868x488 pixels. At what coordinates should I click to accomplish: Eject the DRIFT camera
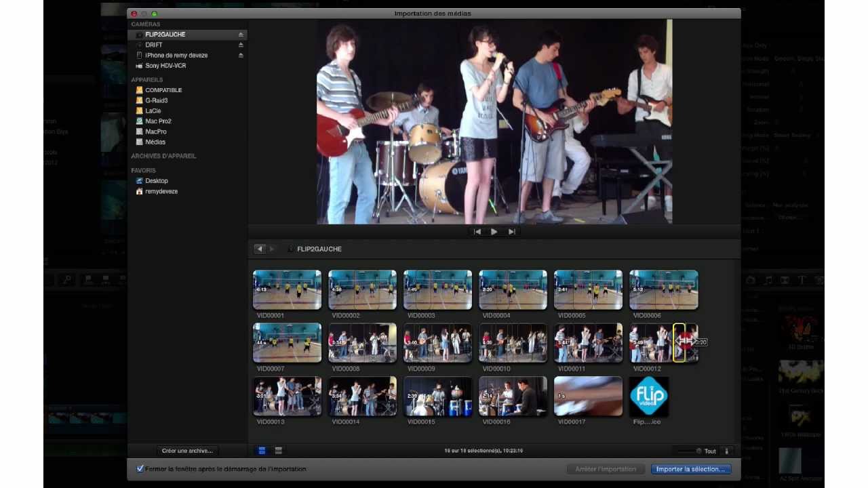tap(241, 45)
